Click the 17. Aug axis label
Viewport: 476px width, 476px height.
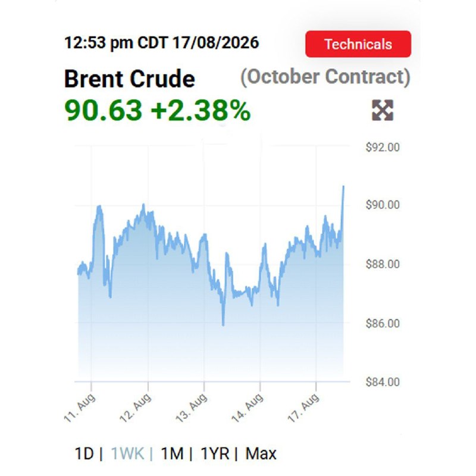pos(303,408)
